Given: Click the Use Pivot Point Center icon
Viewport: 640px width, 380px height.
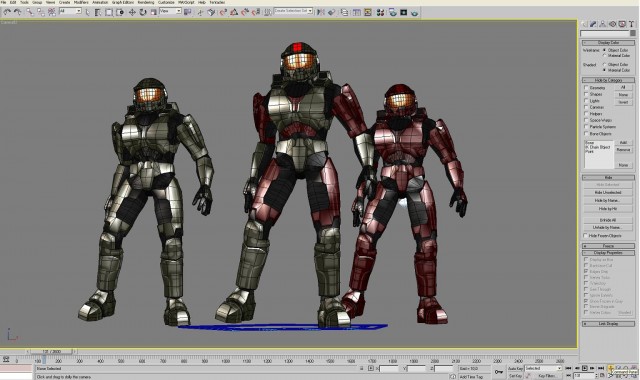Looking at the screenshot, I should click(x=188, y=12).
